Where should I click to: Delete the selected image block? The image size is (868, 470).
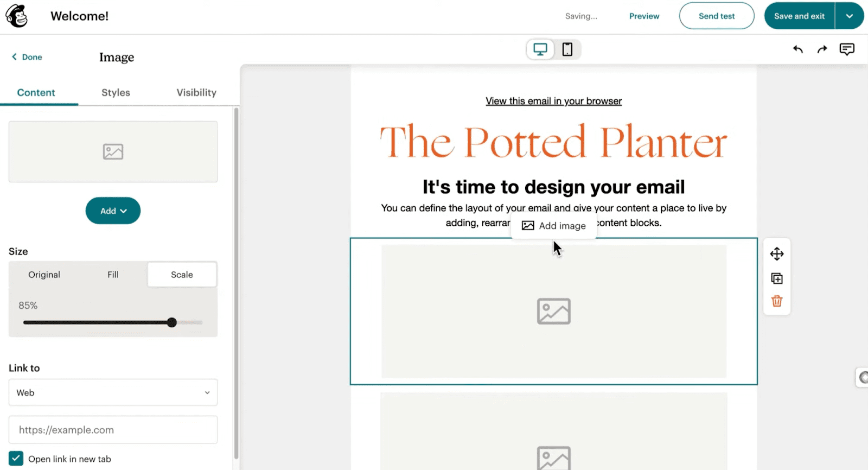click(x=777, y=301)
